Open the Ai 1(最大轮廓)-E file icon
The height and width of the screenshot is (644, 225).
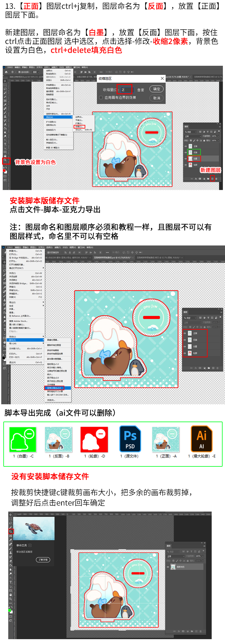tap(202, 439)
